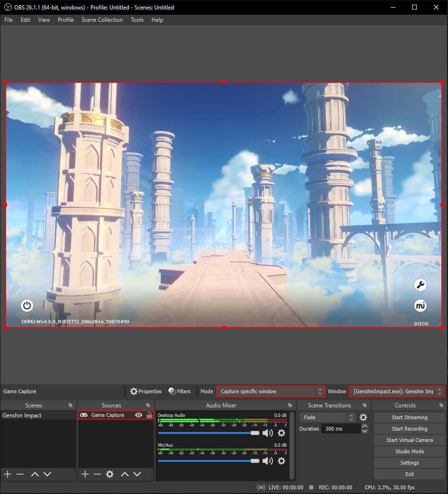Open Settings from Controls panel
The height and width of the screenshot is (494, 448).
[409, 463]
